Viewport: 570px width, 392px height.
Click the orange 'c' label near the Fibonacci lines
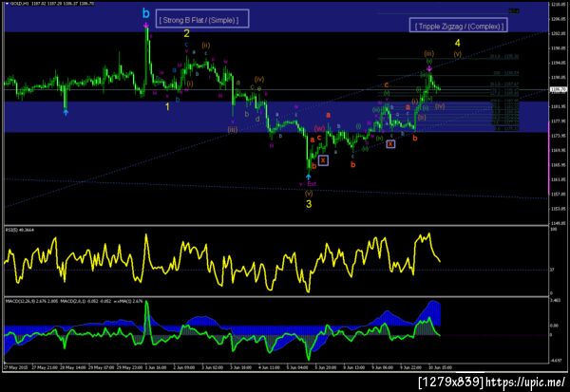(x=387, y=84)
